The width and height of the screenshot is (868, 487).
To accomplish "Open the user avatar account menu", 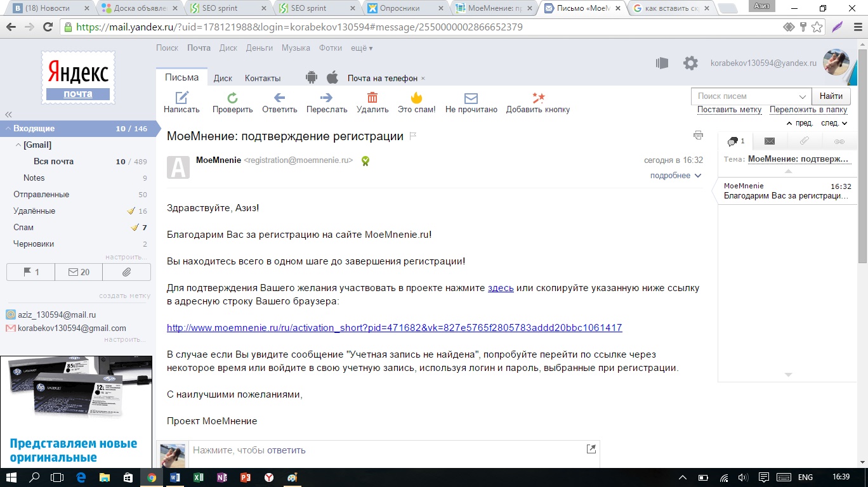I will point(836,63).
